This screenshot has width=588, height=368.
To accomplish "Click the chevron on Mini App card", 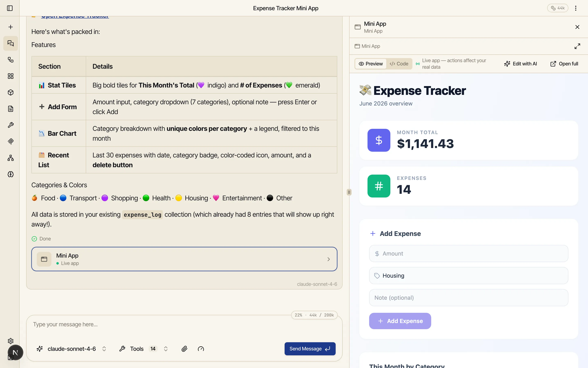I will click(329, 259).
